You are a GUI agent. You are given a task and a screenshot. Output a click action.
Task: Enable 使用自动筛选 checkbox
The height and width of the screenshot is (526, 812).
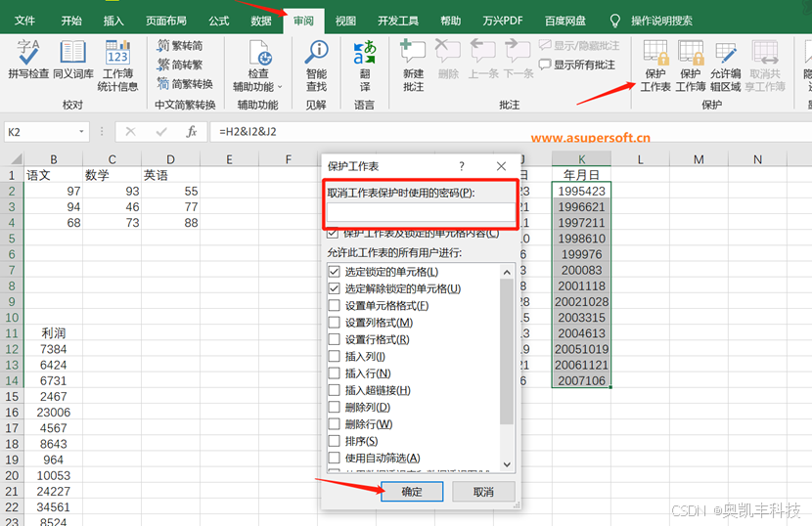point(334,458)
